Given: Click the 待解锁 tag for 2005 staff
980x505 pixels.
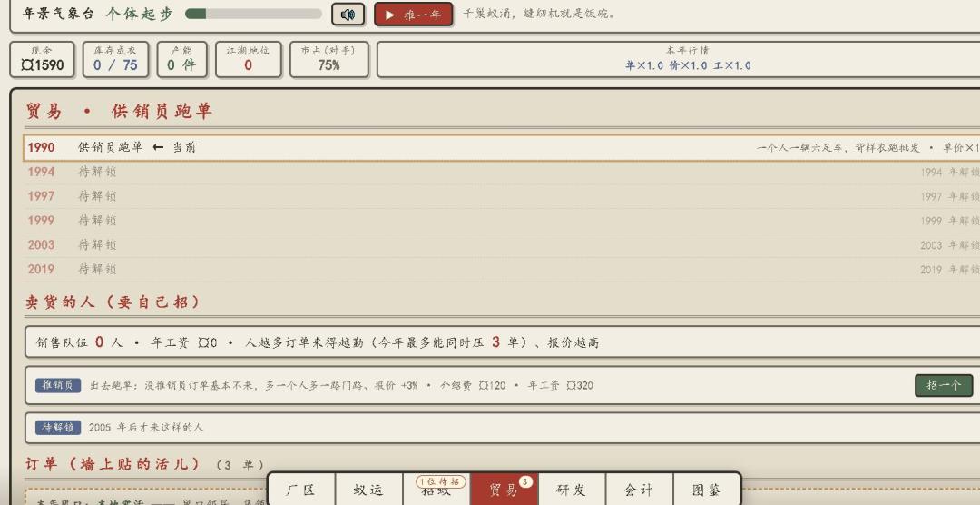Looking at the screenshot, I should point(58,428).
